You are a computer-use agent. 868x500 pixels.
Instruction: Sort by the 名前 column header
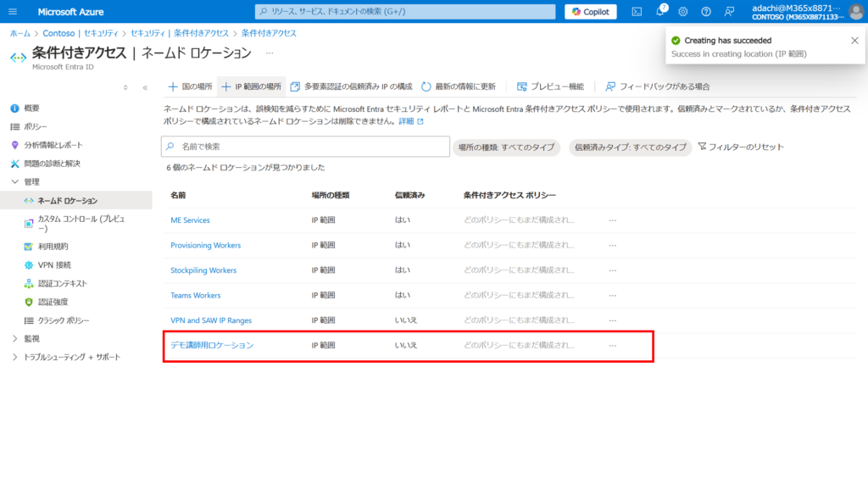pyautogui.click(x=178, y=196)
